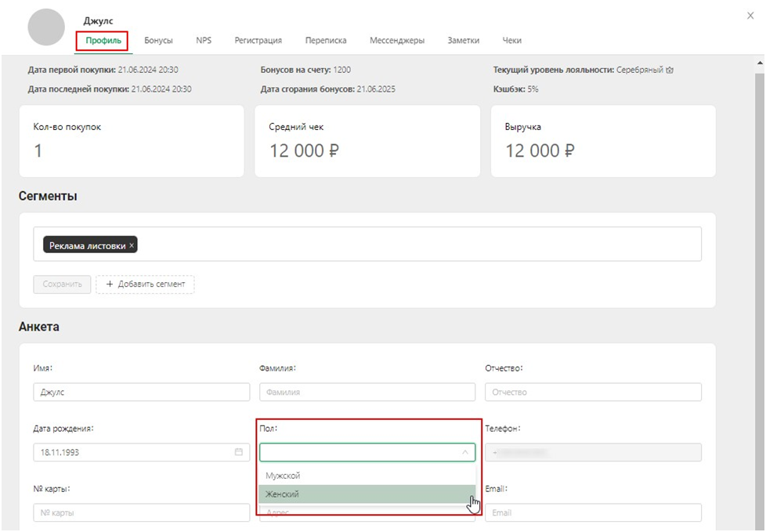Screen dimensions: 766x532
Task: Click the grey user avatar
Action: pos(46,27)
